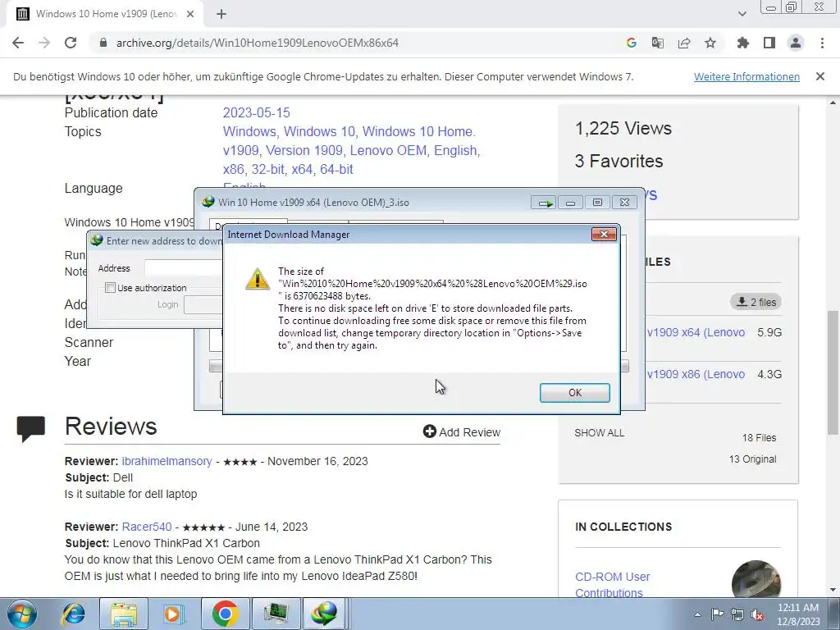840x630 pixels.
Task: Open a new Chrome tab
Action: [221, 15]
